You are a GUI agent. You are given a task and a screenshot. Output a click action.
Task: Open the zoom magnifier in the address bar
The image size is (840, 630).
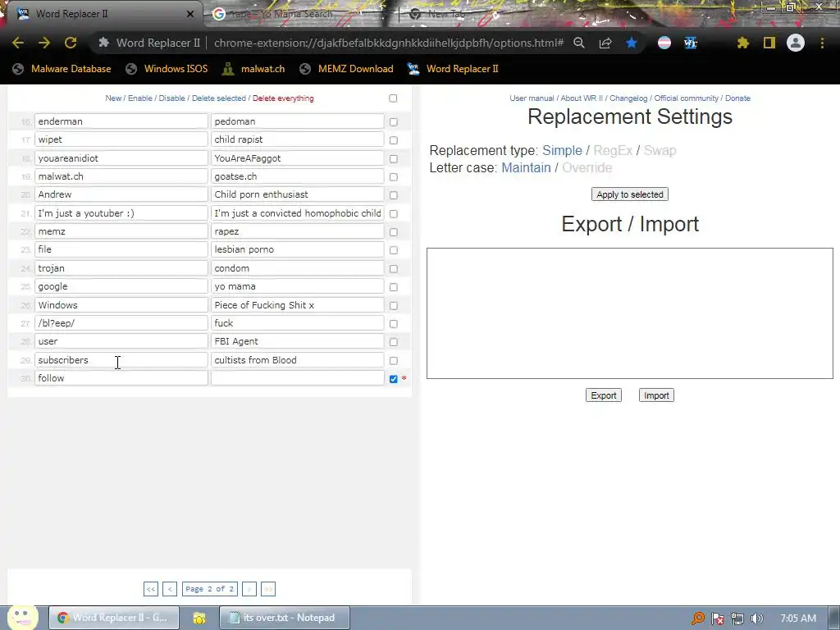579,43
